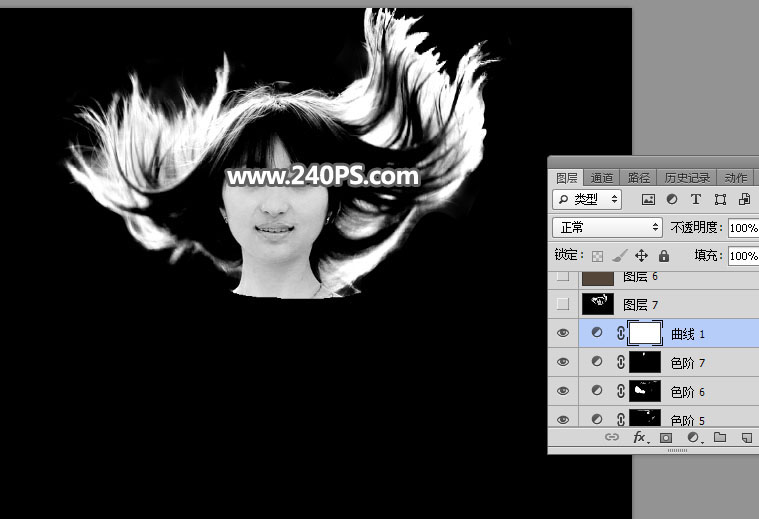Open the 正常 blend mode dropdown
This screenshot has width=759, height=519.
coord(607,228)
